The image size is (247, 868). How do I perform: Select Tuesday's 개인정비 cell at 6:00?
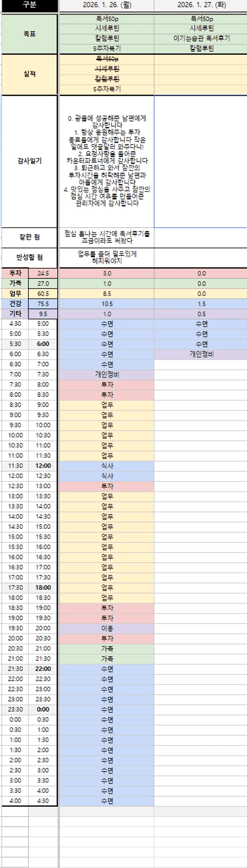(x=201, y=355)
